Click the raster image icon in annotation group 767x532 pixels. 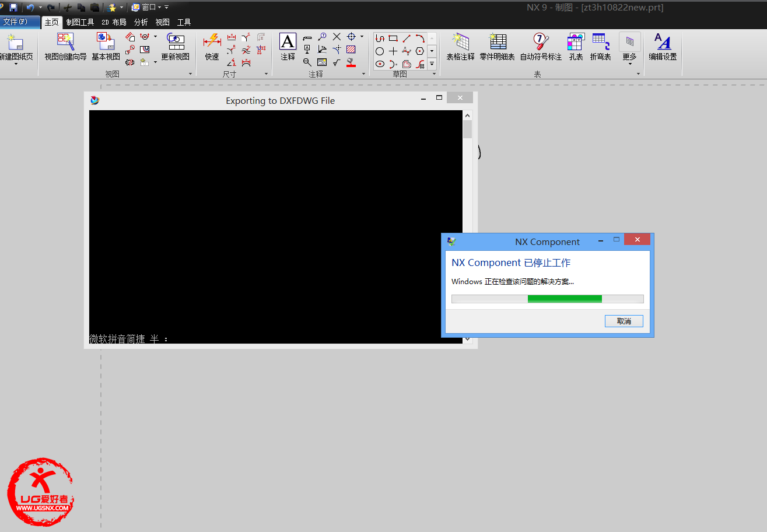[322, 62]
